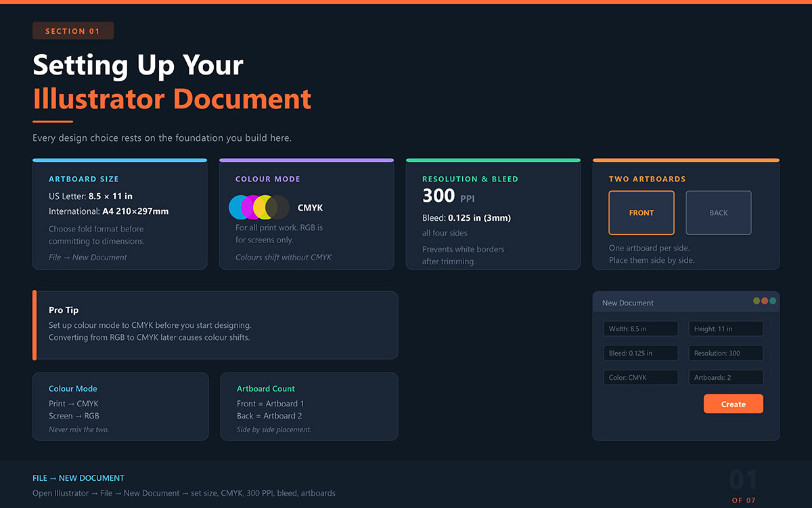Click the ARTBOARD SIZE card heading
The height and width of the screenshot is (508, 812).
tap(84, 179)
